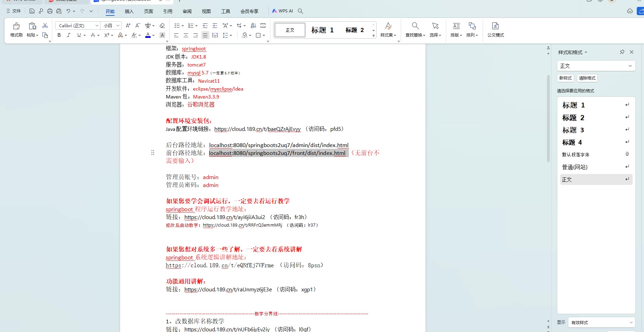Click the print icon in quick access bar
Screen dimensions: 644x332
pyautogui.click(x=50, y=11)
